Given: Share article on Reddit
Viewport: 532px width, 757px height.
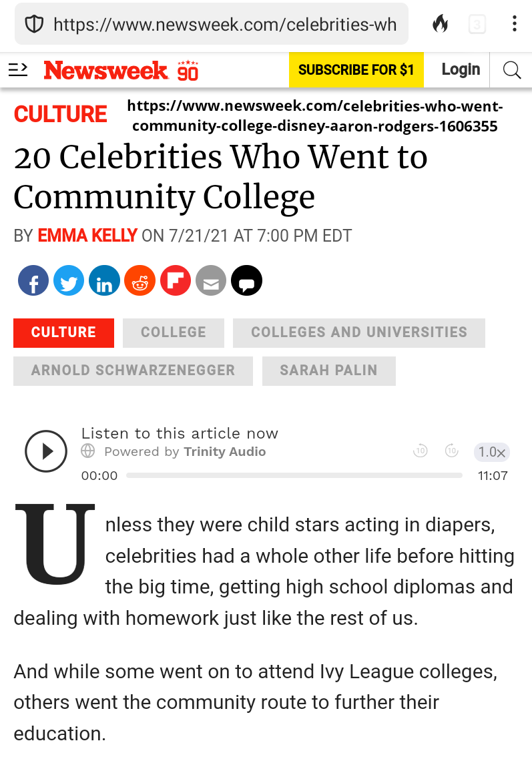Looking at the screenshot, I should [140, 281].
